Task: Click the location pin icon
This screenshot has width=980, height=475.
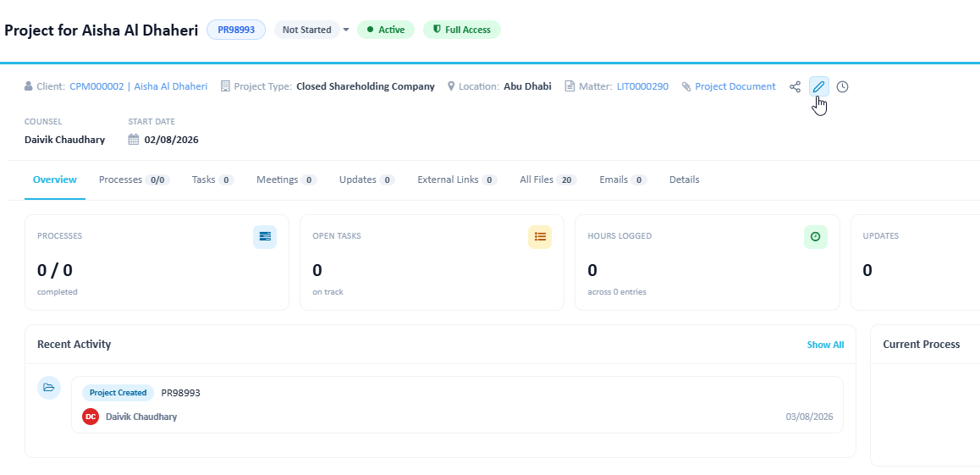Action: pos(451,86)
